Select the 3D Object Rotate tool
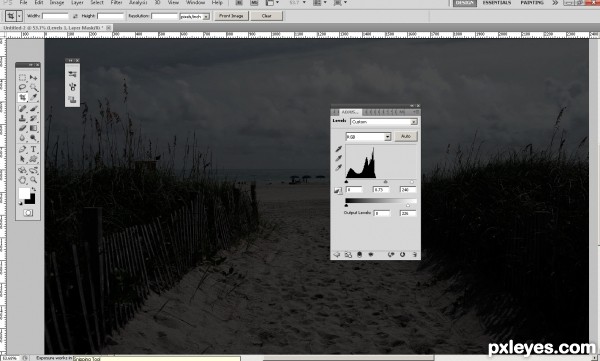The width and height of the screenshot is (600, 361). (23, 170)
